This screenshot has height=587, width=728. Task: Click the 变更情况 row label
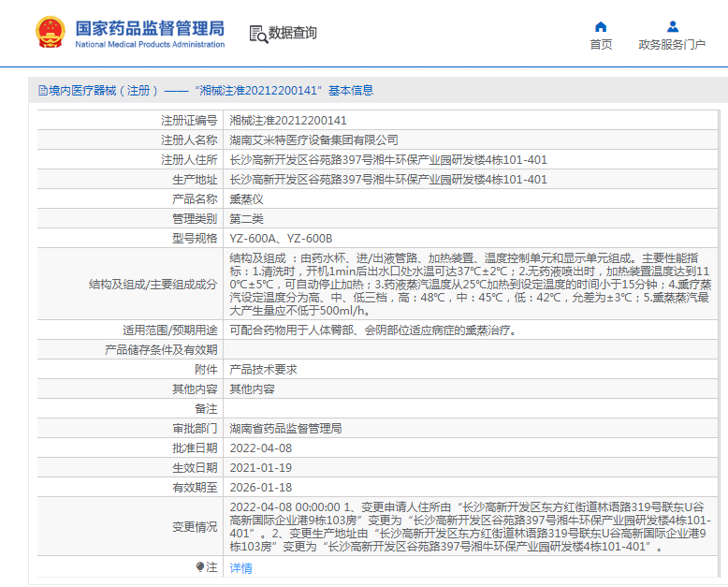click(195, 527)
